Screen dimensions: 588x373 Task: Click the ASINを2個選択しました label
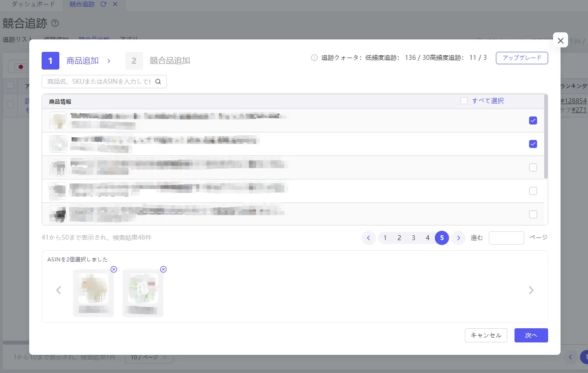tap(77, 260)
